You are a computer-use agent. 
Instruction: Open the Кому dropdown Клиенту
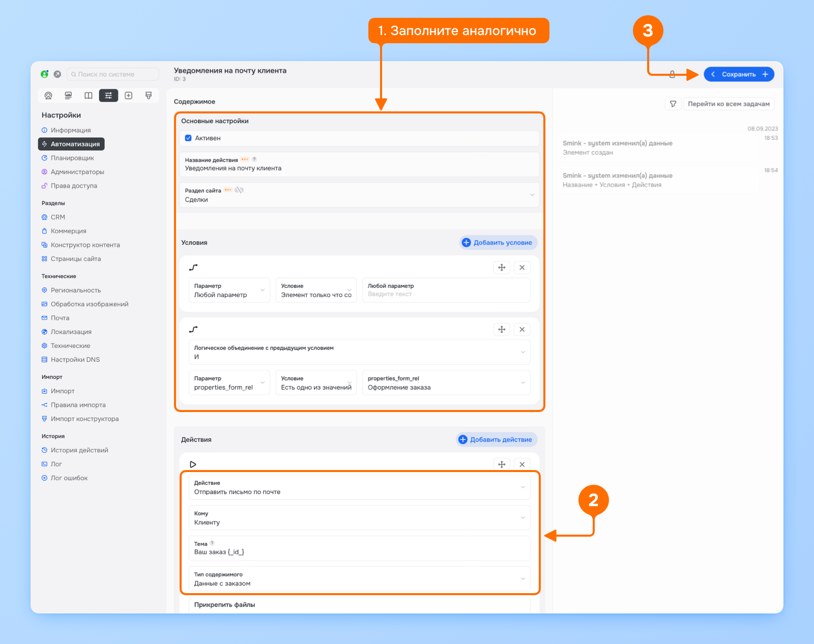click(359, 518)
